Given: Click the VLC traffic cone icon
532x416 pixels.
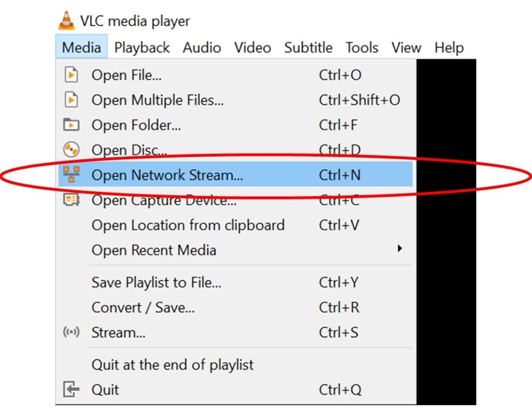Looking at the screenshot, I should [66, 20].
